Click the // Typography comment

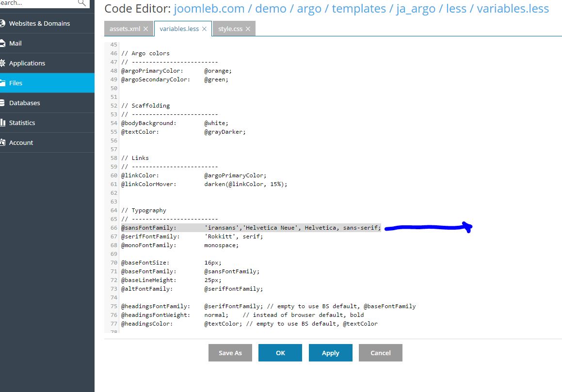144,210
